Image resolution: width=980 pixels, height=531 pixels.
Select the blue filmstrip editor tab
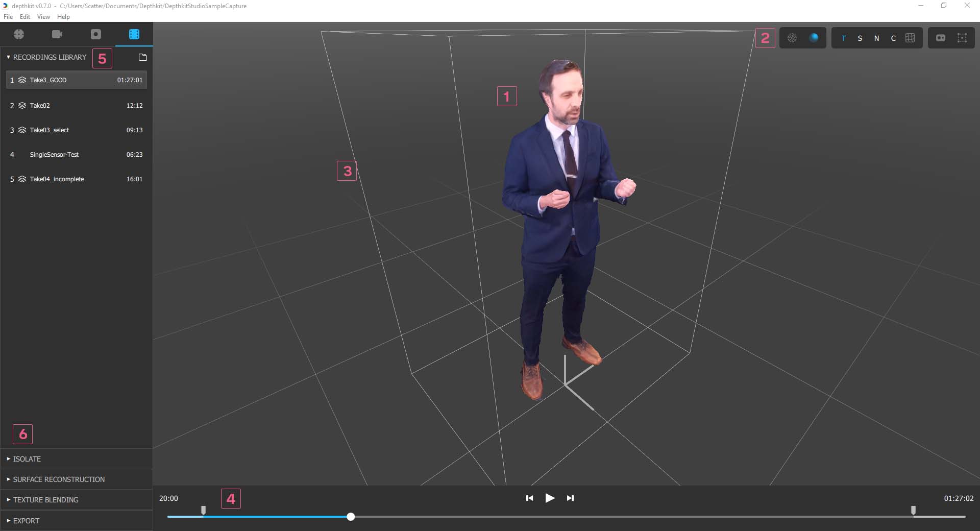(134, 34)
